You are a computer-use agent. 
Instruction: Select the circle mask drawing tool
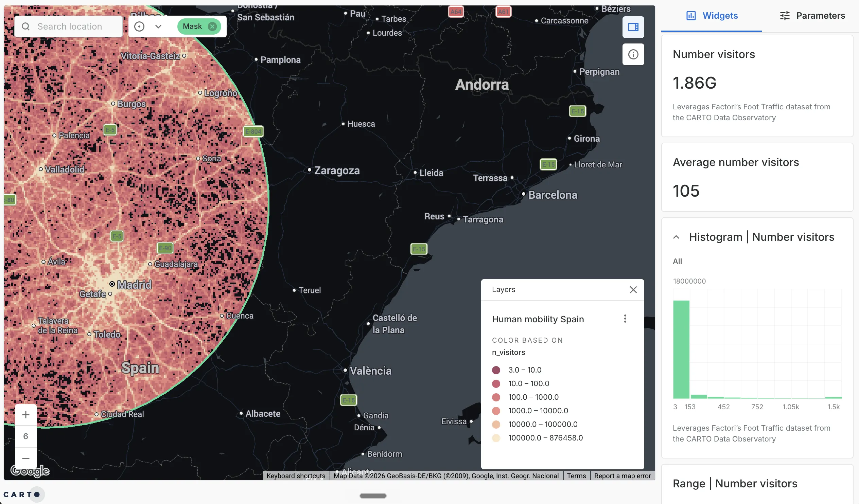coord(139,26)
